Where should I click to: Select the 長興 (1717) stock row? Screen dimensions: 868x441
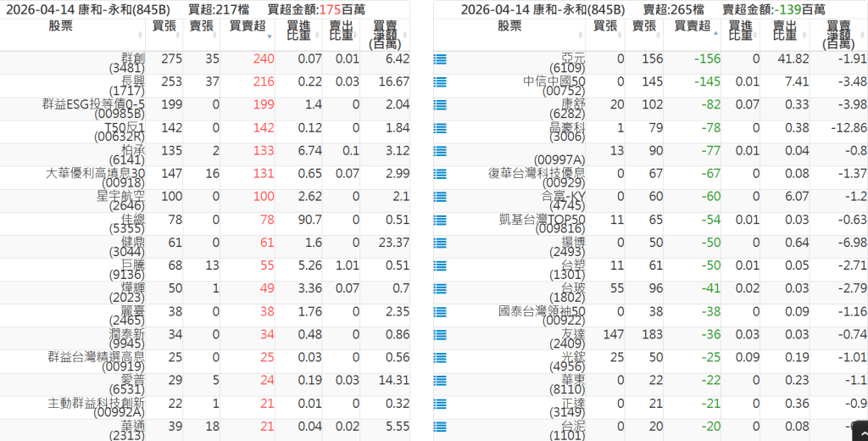tap(128, 86)
